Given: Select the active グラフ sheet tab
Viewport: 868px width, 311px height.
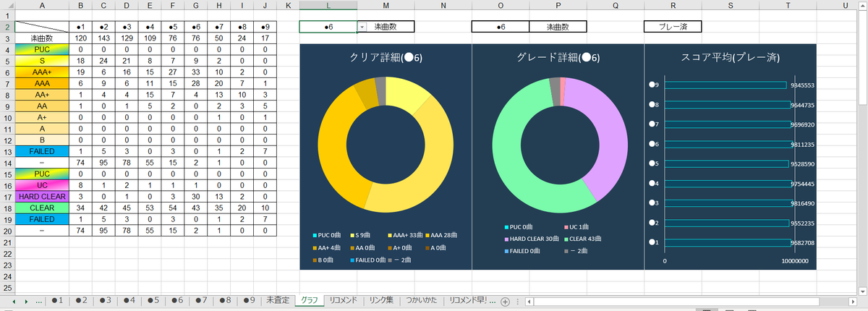Looking at the screenshot, I should pos(309,301).
